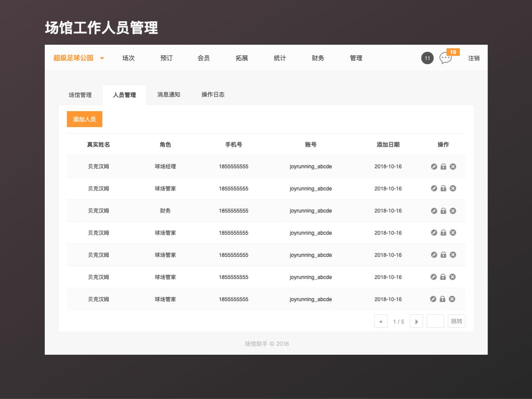Click the delete icon in the 财务 role row
The image size is (532, 399).
click(453, 211)
